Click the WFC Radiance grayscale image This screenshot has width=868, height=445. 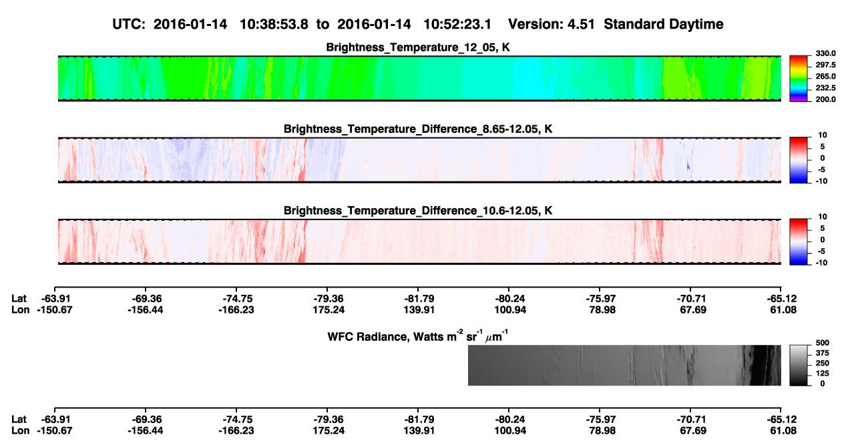click(x=624, y=365)
